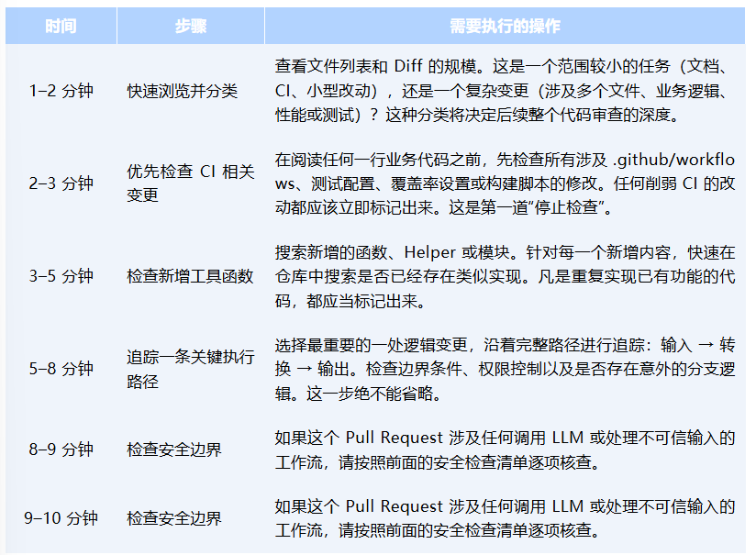Click 检查安全边界 in the 9–10 分钟 row
This screenshot has width=756, height=555.
[174, 518]
